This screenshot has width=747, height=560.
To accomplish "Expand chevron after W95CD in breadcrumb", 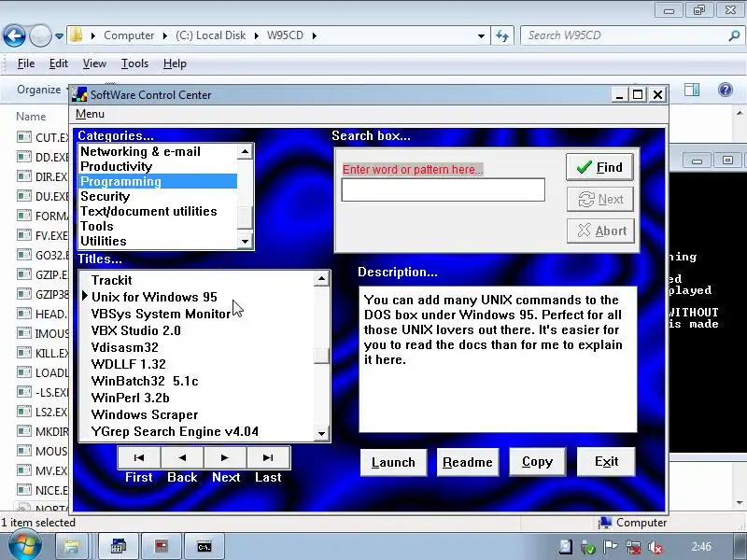I will click(315, 35).
